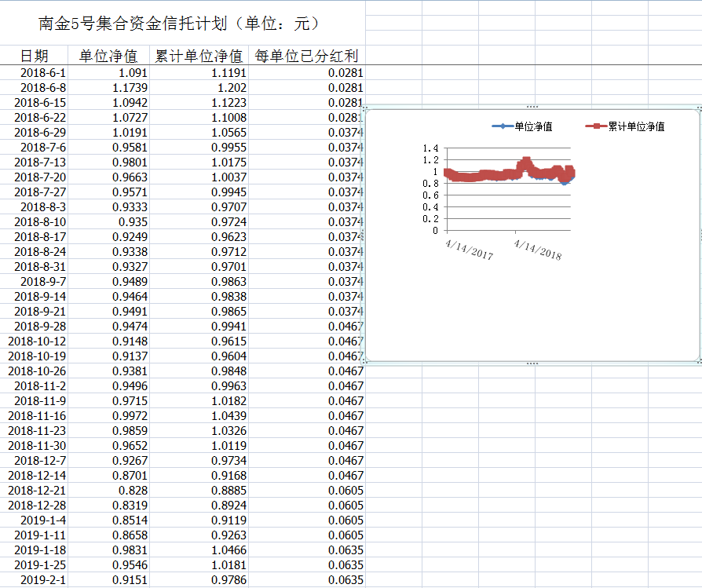Select the cell with value 0.935
The image size is (702, 588).
pos(108,222)
